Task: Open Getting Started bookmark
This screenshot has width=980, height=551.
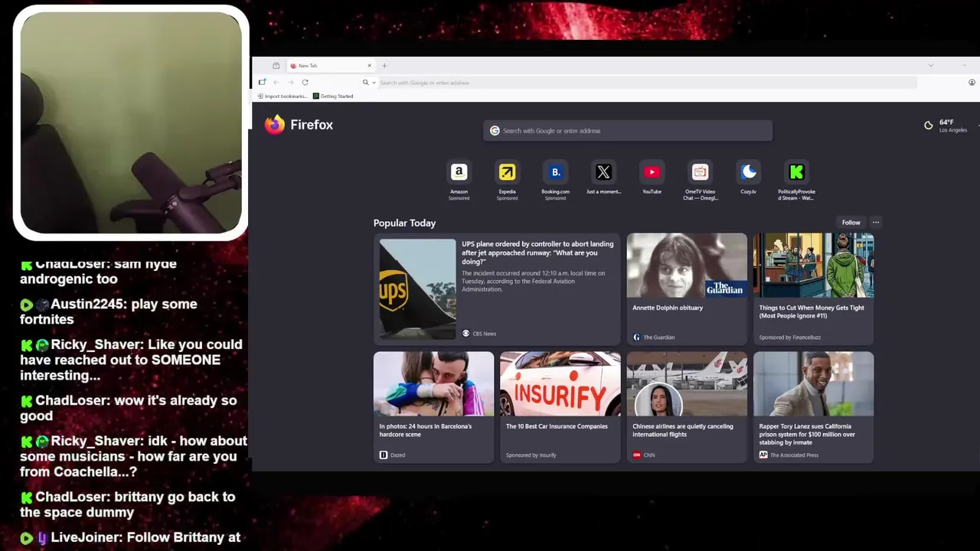Action: (x=333, y=96)
